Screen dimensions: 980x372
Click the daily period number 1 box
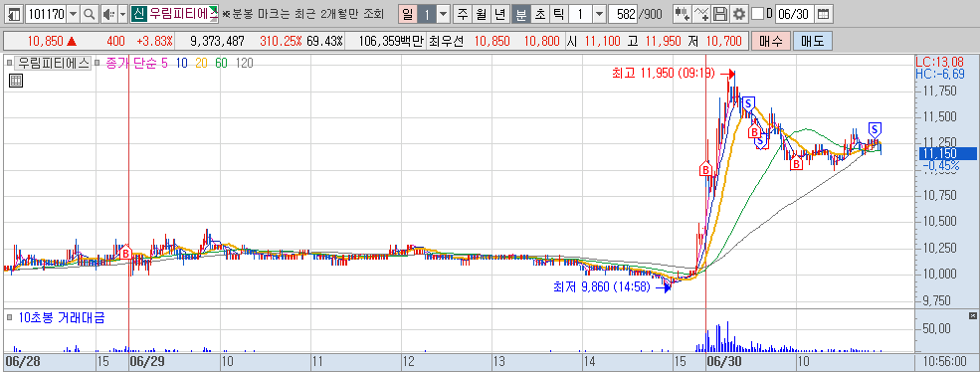[426, 13]
